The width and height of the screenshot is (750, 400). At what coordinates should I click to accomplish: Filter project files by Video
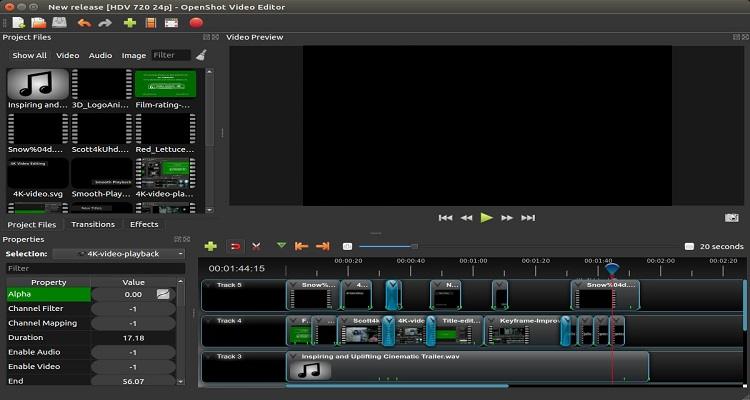pyautogui.click(x=68, y=56)
